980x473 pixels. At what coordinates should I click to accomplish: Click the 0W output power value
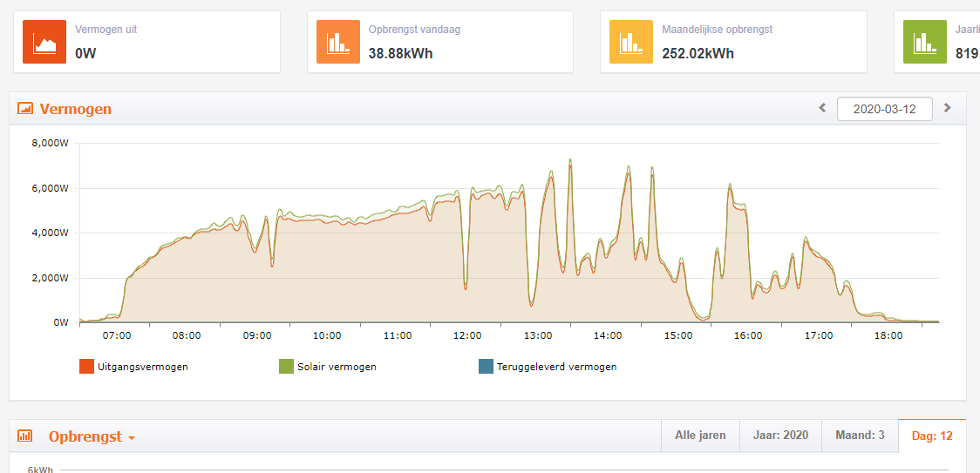85,54
